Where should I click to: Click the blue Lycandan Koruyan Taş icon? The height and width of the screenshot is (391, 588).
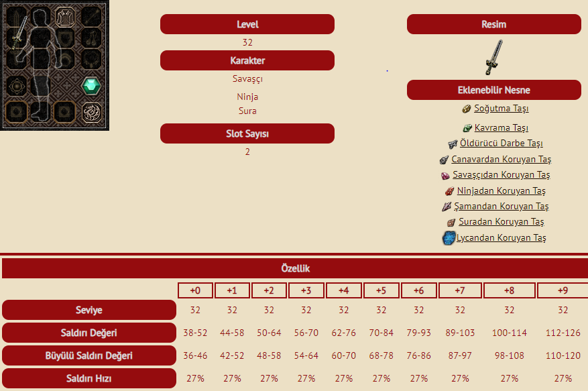[x=449, y=238]
